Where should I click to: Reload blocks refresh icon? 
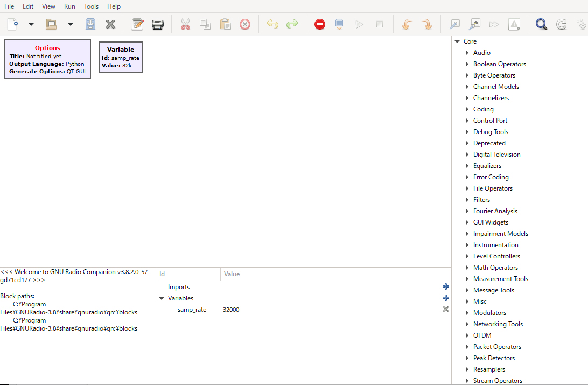click(562, 24)
